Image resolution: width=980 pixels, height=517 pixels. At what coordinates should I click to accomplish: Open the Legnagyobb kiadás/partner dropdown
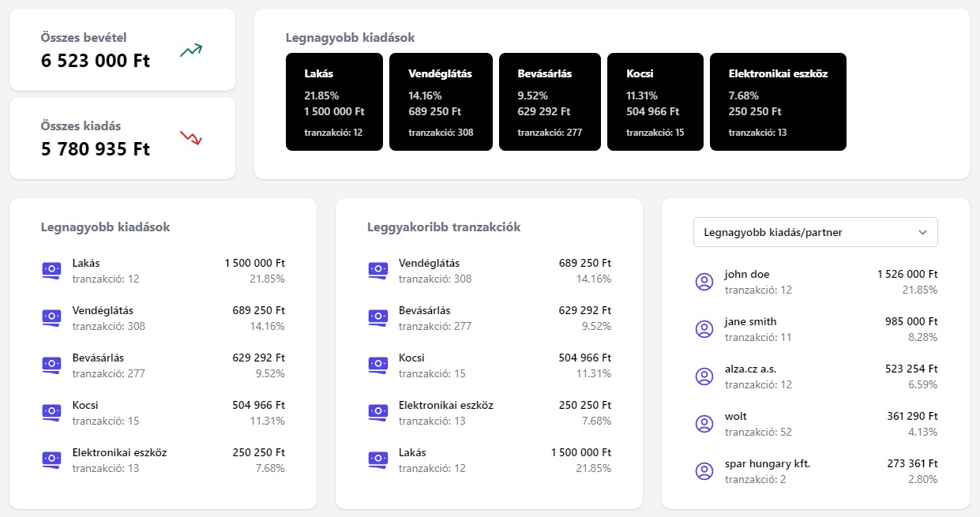815,232
